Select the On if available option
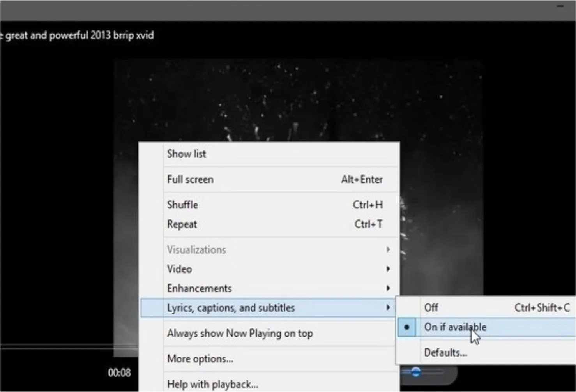This screenshot has width=576, height=392. (x=455, y=327)
